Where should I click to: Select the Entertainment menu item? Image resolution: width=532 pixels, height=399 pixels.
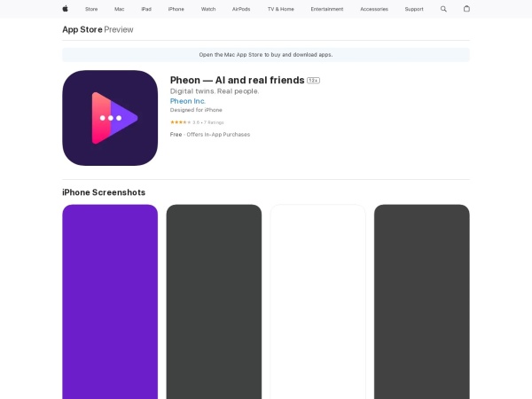327,9
